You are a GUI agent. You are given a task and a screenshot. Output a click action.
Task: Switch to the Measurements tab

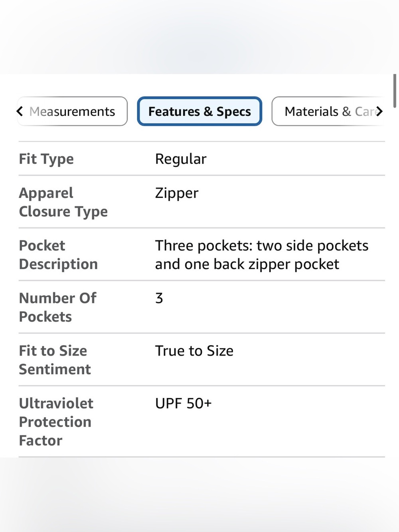tap(72, 111)
